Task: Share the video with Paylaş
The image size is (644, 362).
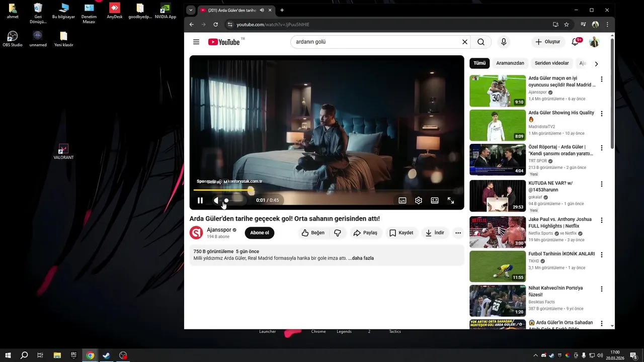Action: tap(365, 233)
